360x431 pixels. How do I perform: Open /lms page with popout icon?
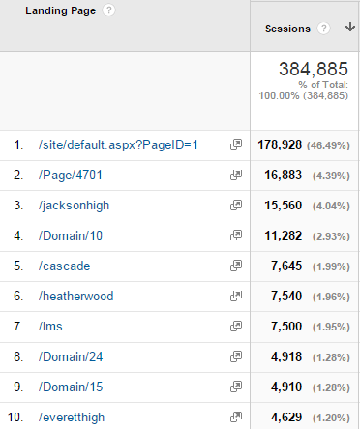pos(236,326)
